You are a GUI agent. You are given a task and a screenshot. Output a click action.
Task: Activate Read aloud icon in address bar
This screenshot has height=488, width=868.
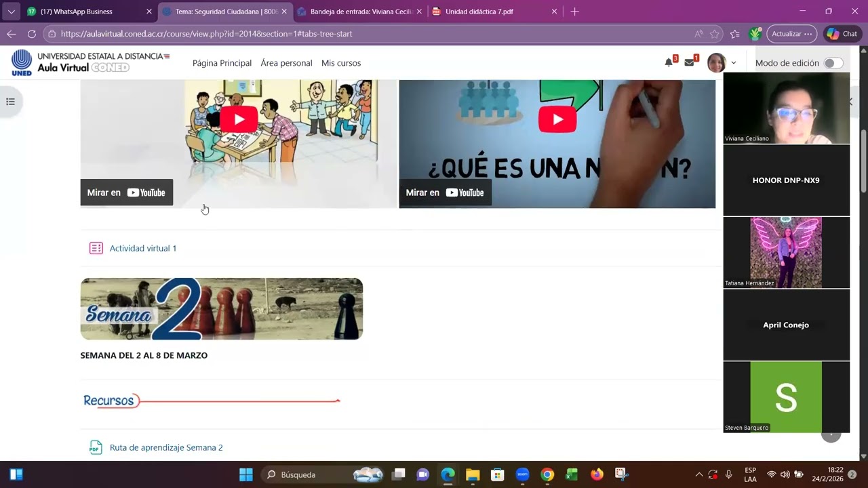[698, 34]
